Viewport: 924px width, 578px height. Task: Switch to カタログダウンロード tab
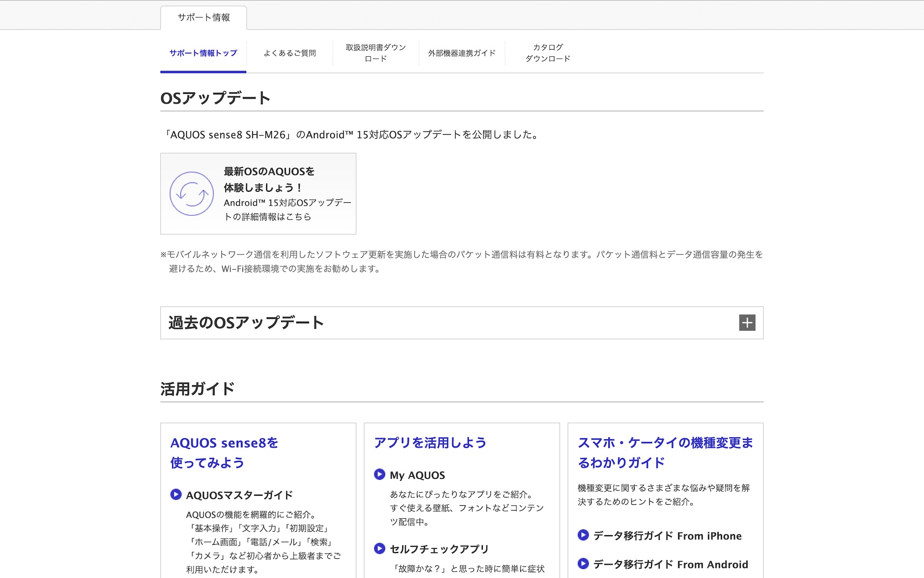point(548,53)
